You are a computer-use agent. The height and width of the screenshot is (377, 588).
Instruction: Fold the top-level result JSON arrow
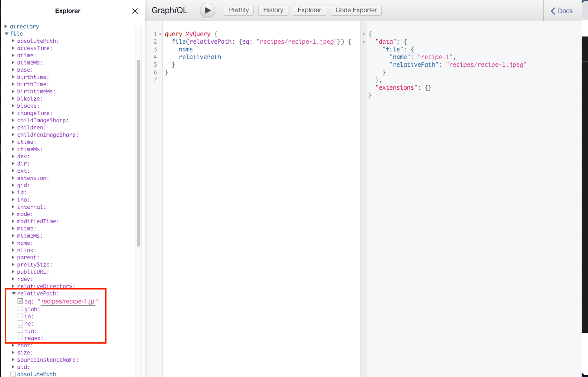click(364, 34)
